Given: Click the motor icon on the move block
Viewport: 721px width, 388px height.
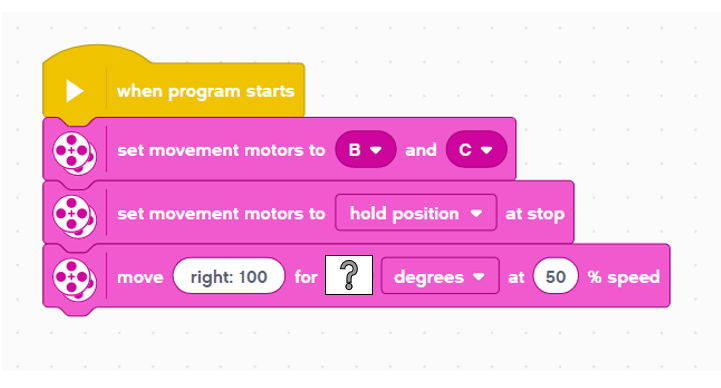Looking at the screenshot, I should tap(74, 280).
